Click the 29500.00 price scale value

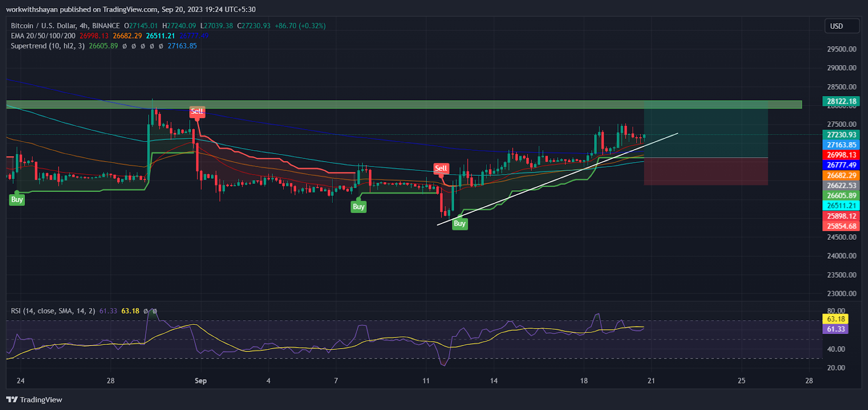(x=841, y=49)
